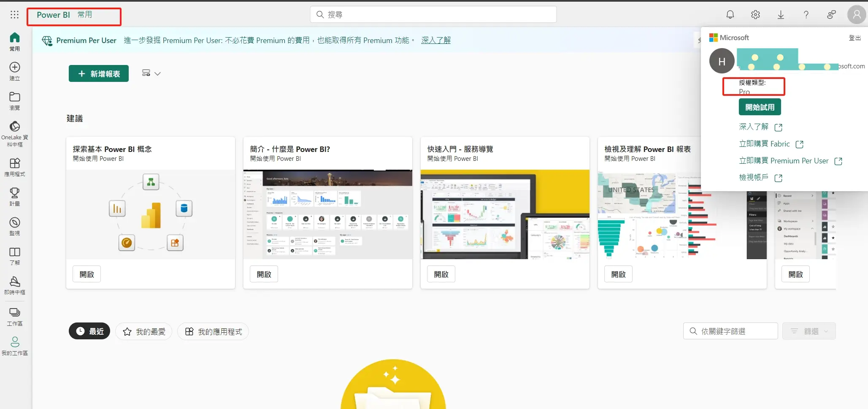Select the 最近 (Recent) tab

click(89, 331)
